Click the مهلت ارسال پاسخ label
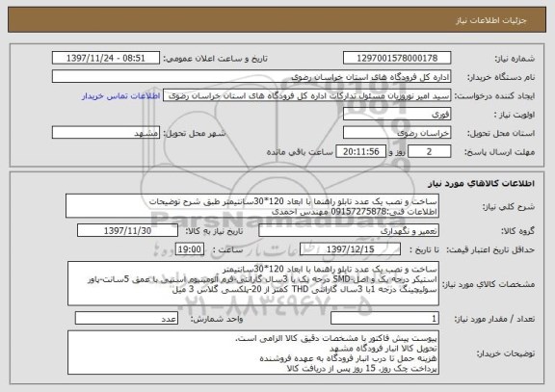Image resolution: width=555 pixels, height=392 pixels. coord(499,152)
